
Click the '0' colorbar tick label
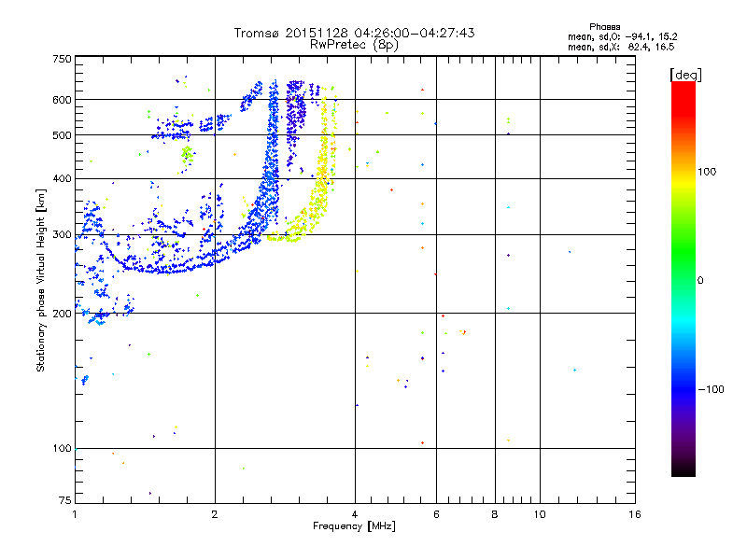coord(700,281)
